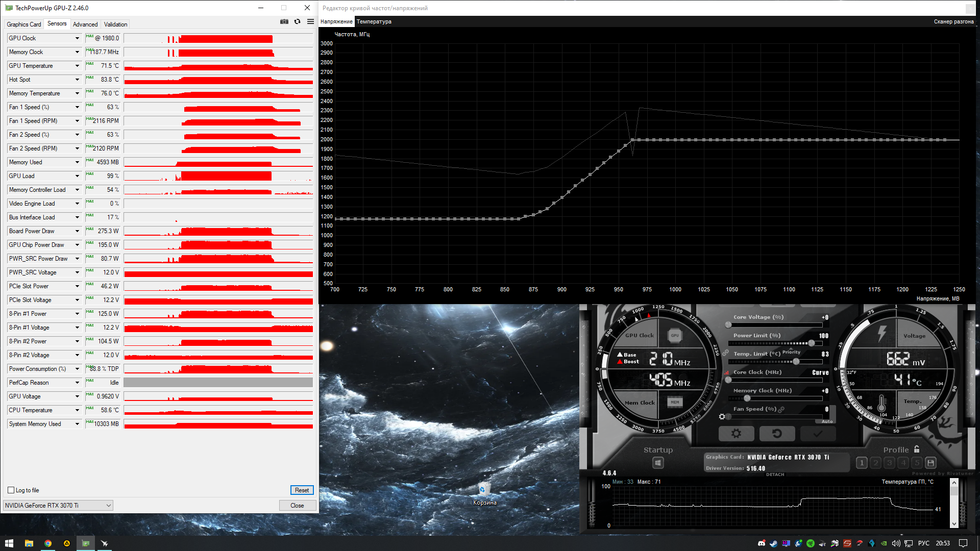The image size is (980, 551).
Task: Click the reset-to-defaults circular arrow button
Action: [x=777, y=434]
